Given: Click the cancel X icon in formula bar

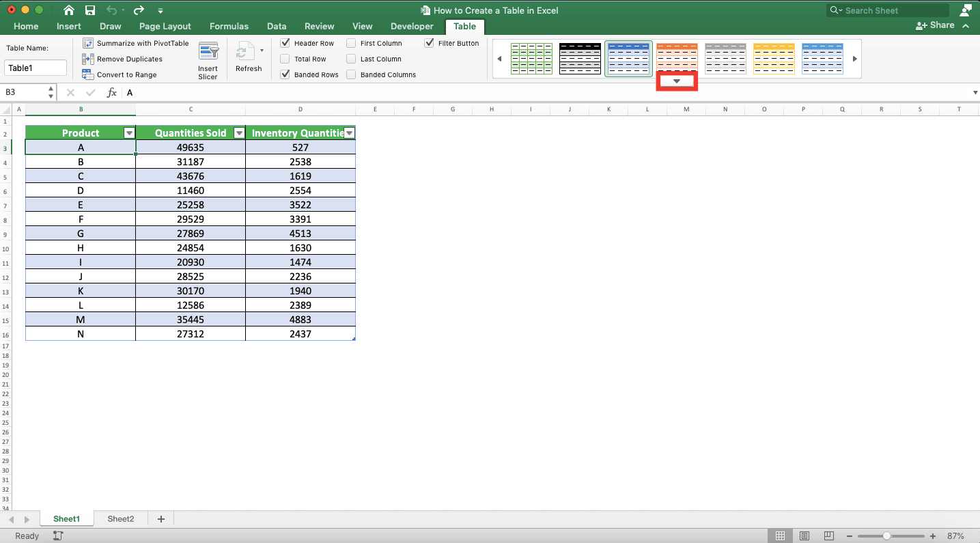Looking at the screenshot, I should tap(70, 93).
